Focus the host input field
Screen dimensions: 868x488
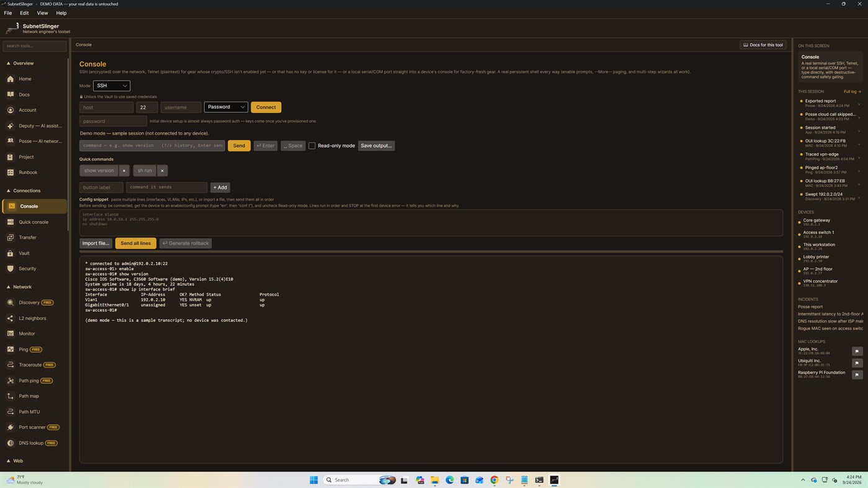click(106, 107)
